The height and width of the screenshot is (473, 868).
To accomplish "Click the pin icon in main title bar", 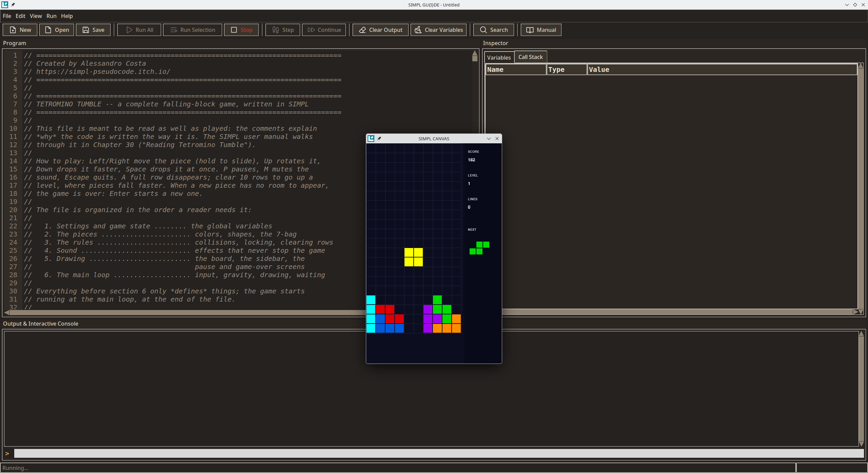I will 13,5.
